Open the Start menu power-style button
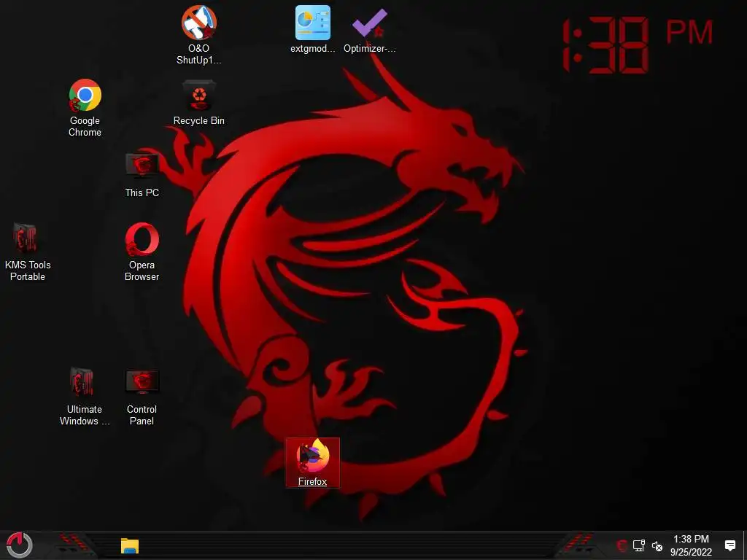This screenshot has height=560, width=747. coord(20,545)
